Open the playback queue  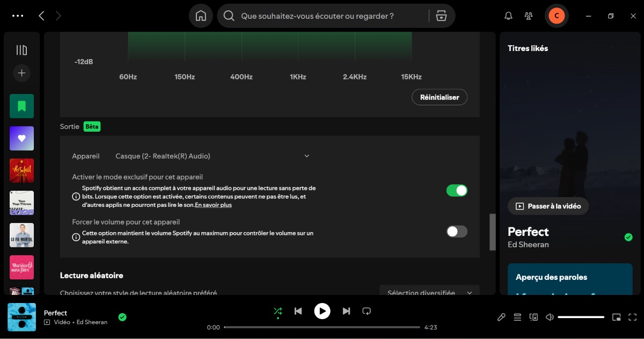517,317
